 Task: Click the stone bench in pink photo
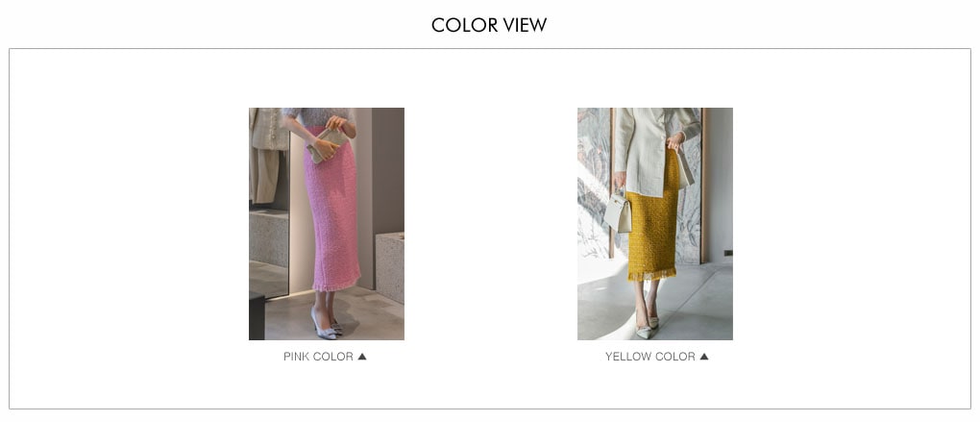pyautogui.click(x=390, y=267)
